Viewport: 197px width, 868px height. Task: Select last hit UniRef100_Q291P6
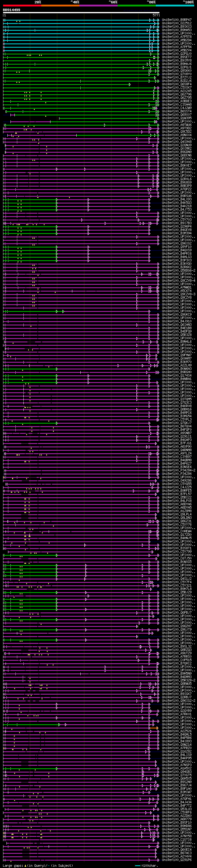click(x=177, y=860)
